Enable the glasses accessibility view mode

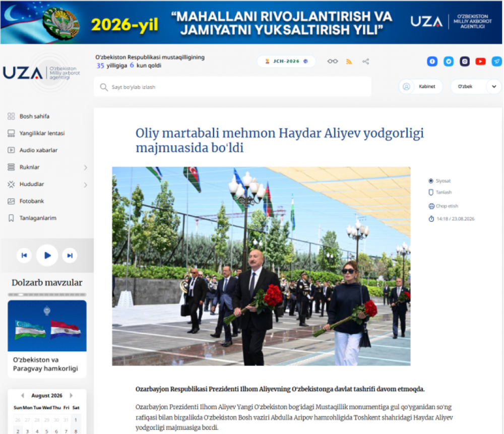click(333, 61)
